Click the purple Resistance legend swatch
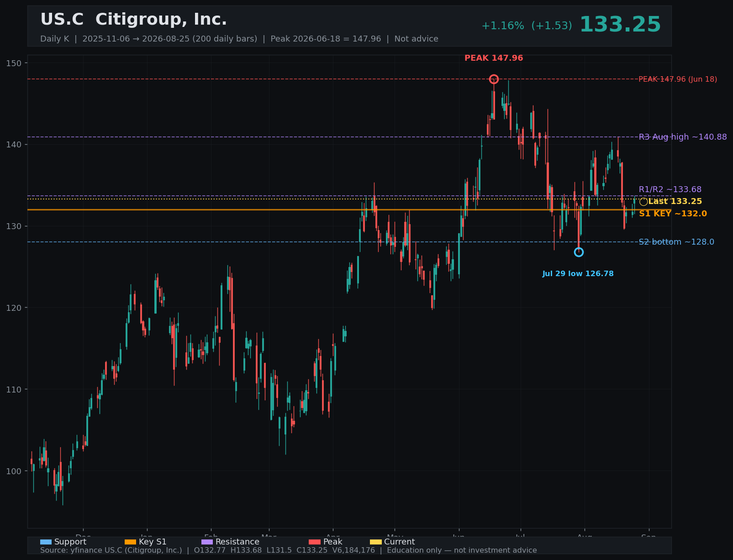Viewport: 733px width, 560px height. [207, 542]
